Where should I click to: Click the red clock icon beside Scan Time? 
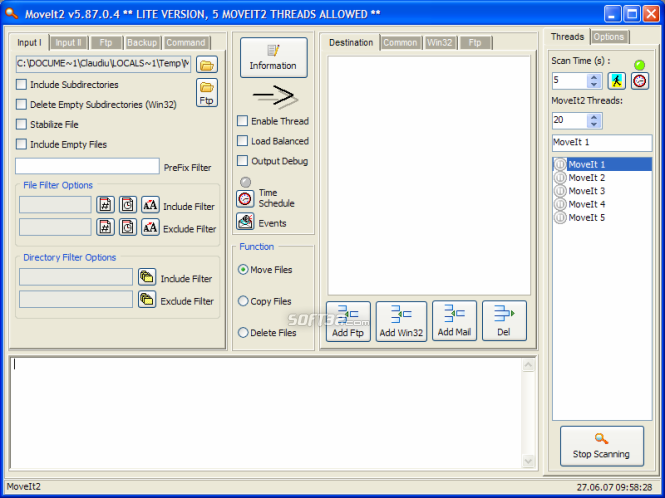point(640,81)
